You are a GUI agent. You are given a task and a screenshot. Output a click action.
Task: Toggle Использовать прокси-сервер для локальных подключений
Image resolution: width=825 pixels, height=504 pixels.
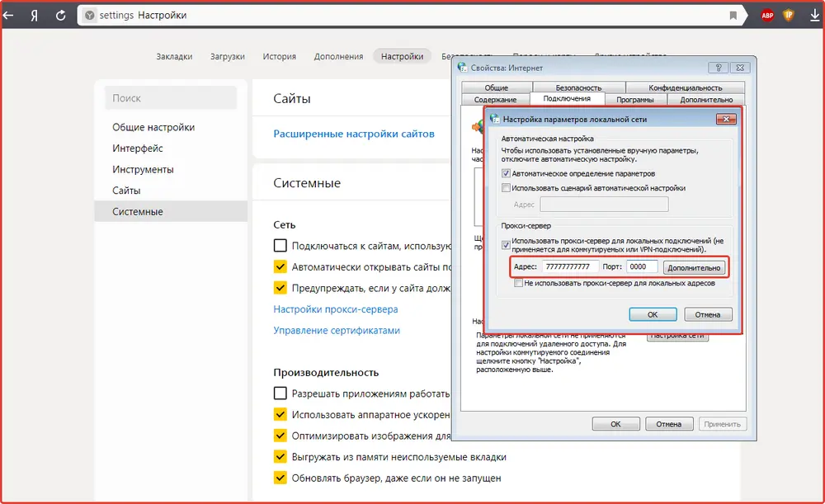tap(507, 244)
